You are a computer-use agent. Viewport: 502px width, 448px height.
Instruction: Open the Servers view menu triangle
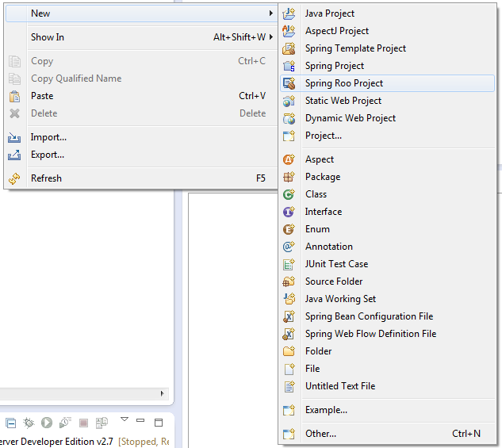click(x=125, y=419)
